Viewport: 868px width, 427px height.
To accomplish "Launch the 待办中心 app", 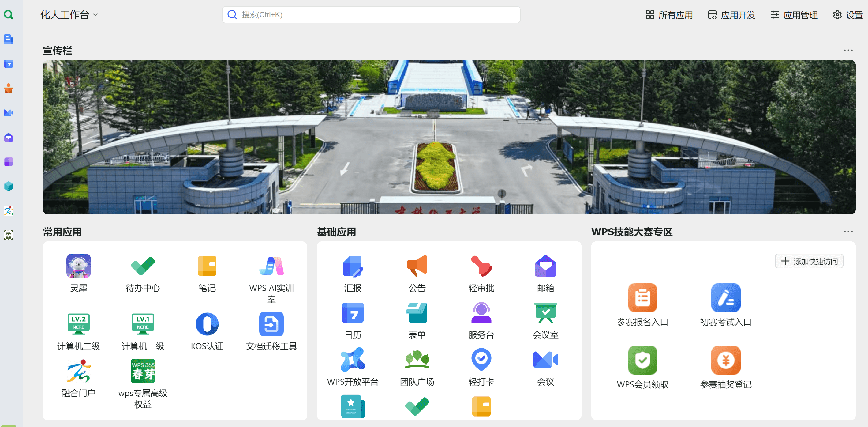I will [x=143, y=266].
